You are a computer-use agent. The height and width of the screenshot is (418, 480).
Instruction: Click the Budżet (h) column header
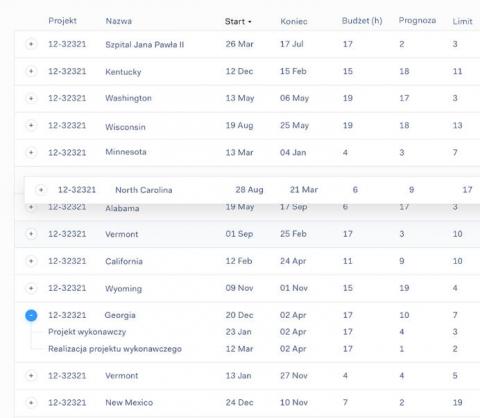coord(362,21)
